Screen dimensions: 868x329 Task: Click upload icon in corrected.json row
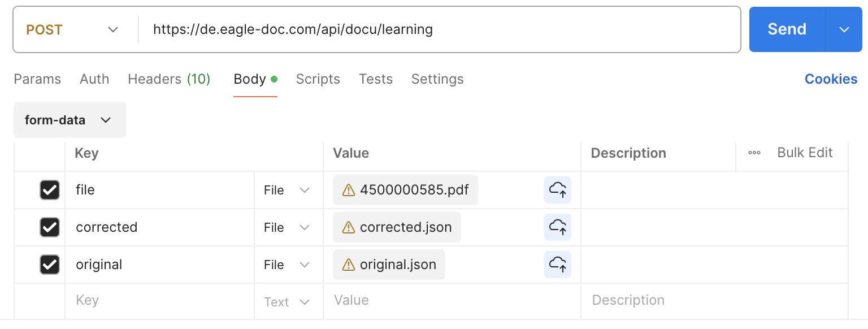[558, 227]
